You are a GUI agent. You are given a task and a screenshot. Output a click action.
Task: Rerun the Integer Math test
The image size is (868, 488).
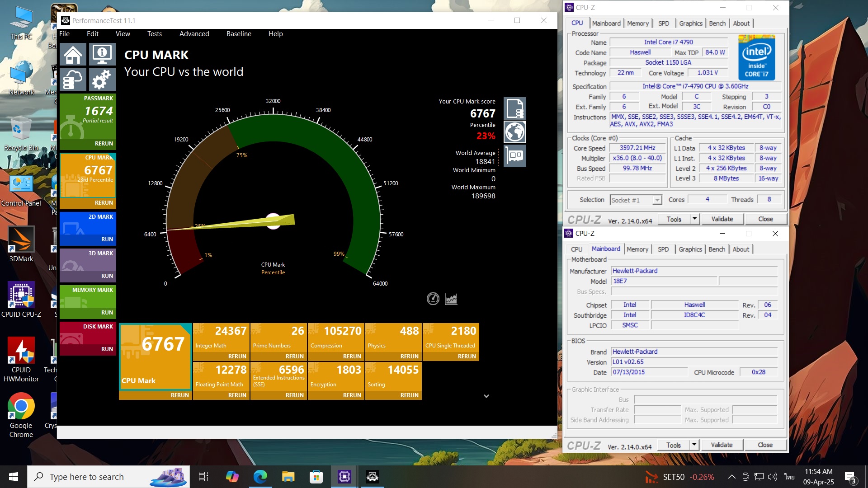point(237,357)
